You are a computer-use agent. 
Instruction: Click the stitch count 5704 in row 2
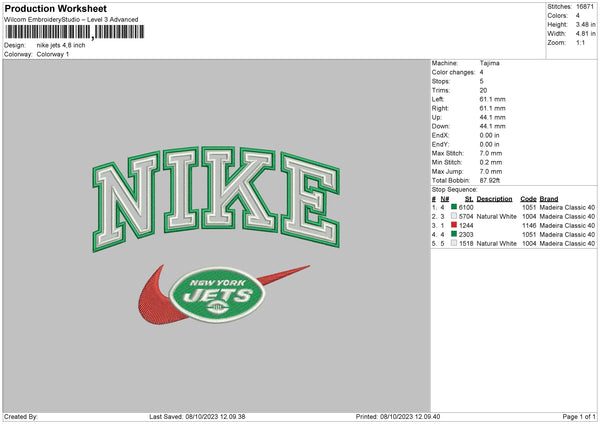point(466,217)
